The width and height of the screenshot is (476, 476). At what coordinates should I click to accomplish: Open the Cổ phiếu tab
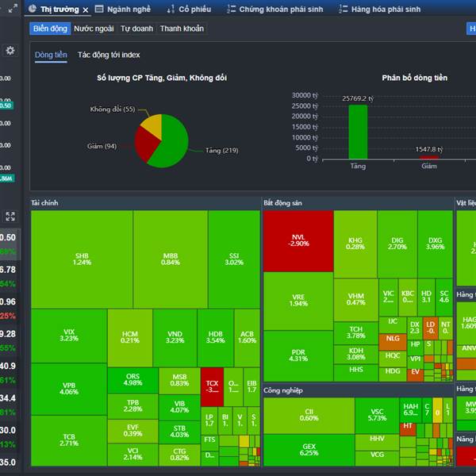pyautogui.click(x=189, y=9)
